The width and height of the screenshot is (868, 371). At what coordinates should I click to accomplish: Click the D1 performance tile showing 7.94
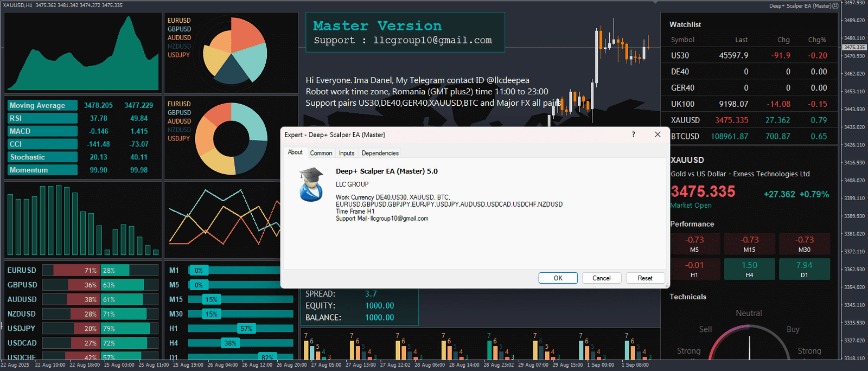(804, 269)
